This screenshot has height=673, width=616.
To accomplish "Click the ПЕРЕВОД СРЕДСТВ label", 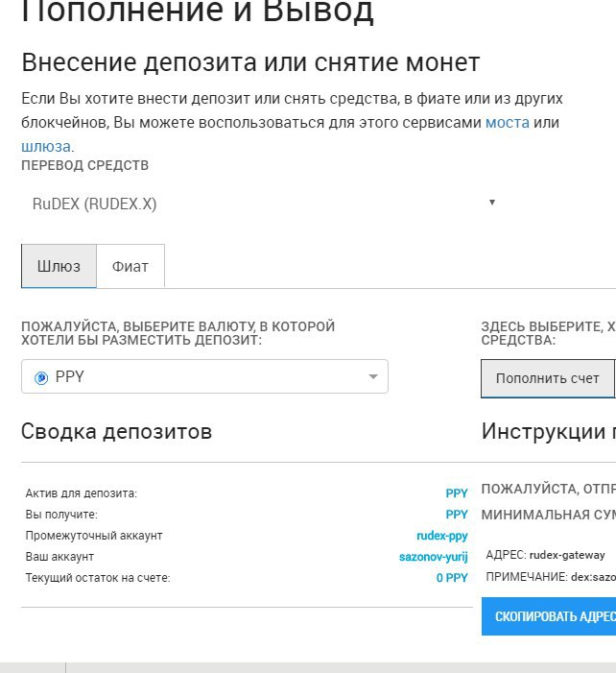I will [x=85, y=165].
